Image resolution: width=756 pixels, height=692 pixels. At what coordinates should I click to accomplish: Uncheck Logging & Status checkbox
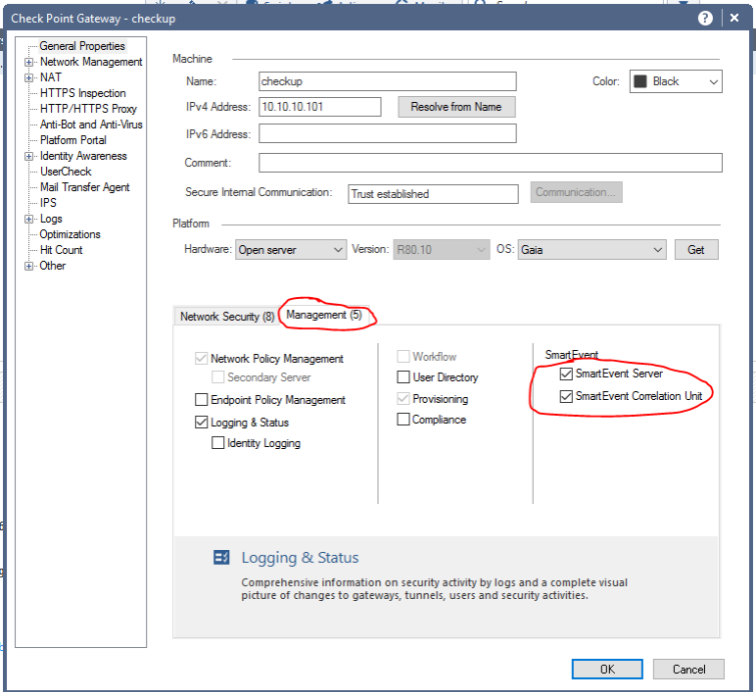point(201,422)
